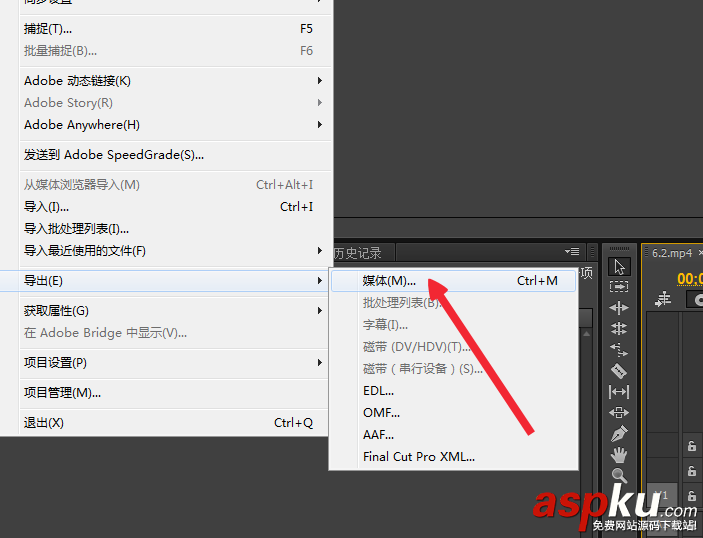Select the Selection arrow tool
703x538 pixels.
click(619, 267)
